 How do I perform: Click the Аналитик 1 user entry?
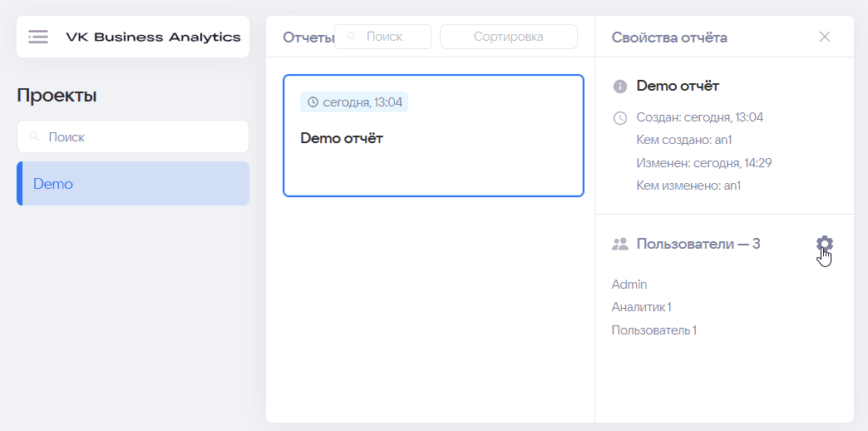(x=642, y=308)
